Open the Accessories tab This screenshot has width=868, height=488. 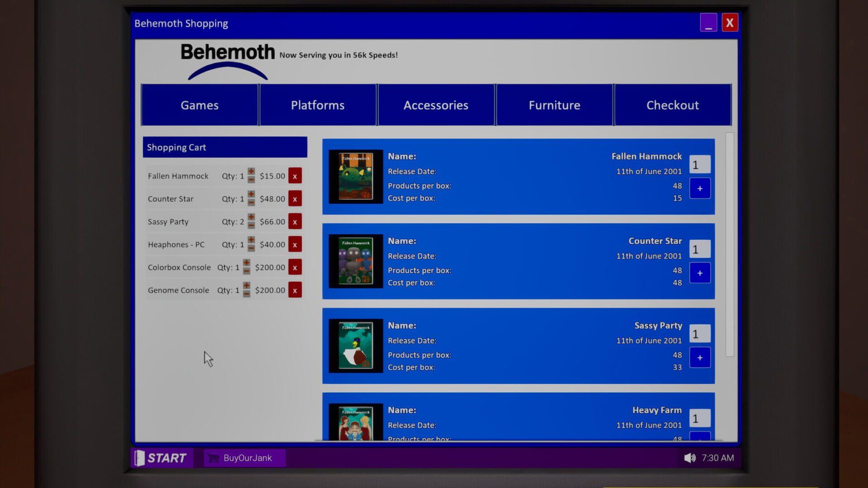pos(435,105)
